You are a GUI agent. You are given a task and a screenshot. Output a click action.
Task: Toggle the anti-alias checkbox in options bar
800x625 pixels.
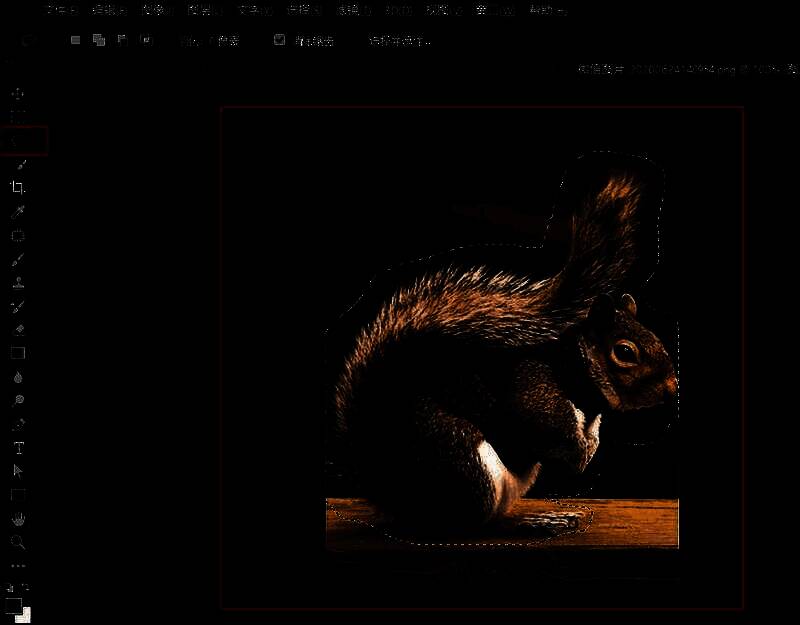point(280,40)
